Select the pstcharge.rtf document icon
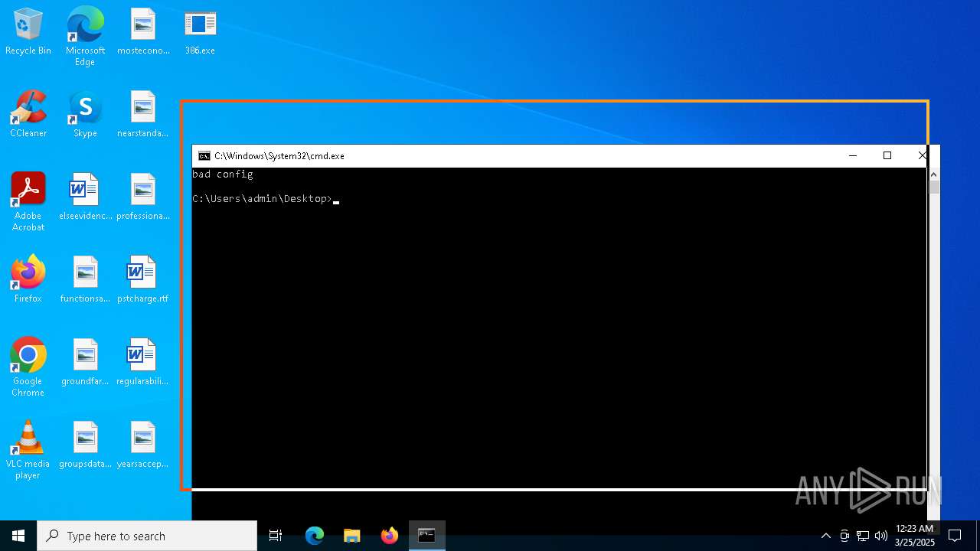This screenshot has height=551, width=980. [143, 280]
